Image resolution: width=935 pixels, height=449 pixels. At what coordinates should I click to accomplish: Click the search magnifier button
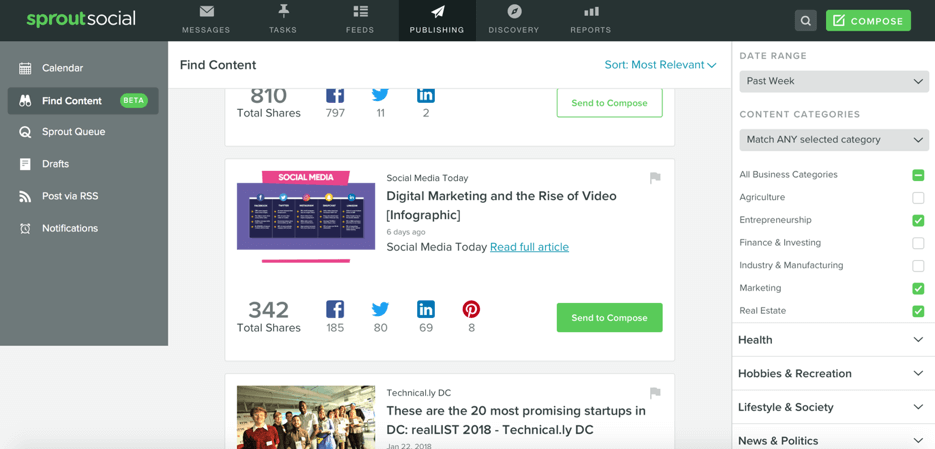point(806,21)
